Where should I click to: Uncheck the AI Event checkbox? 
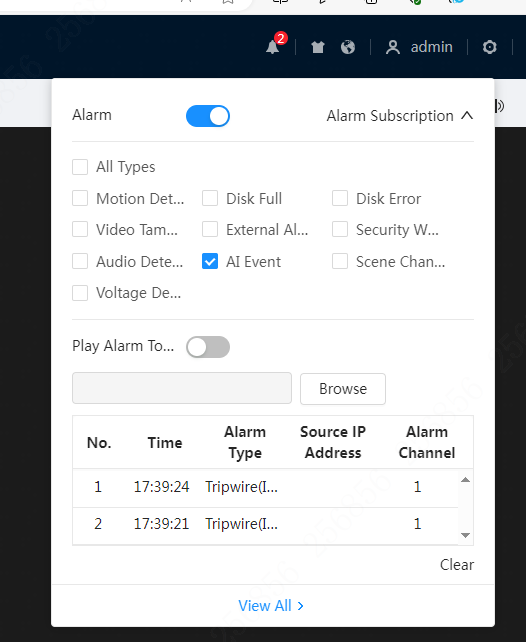[x=210, y=261]
